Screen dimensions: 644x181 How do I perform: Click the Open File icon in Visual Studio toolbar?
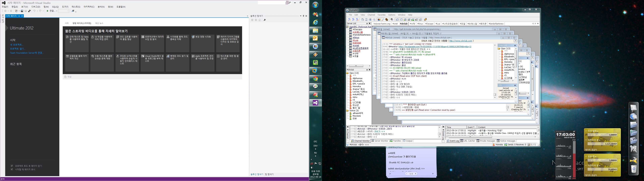pos(22,11)
